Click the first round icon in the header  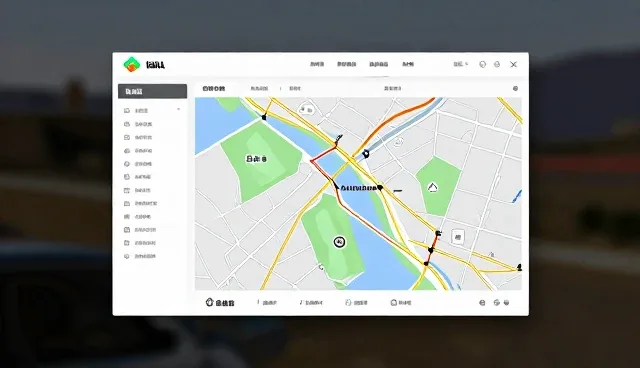482,64
